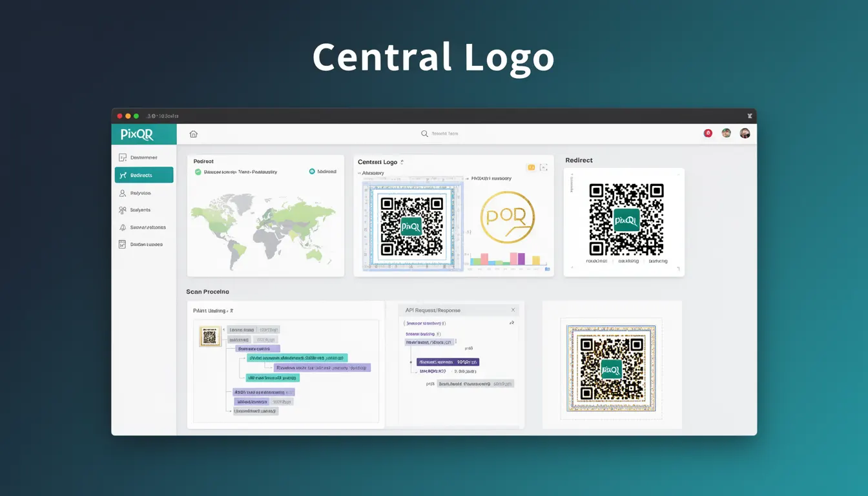Click the orange icon in the Central Logo card

click(531, 167)
